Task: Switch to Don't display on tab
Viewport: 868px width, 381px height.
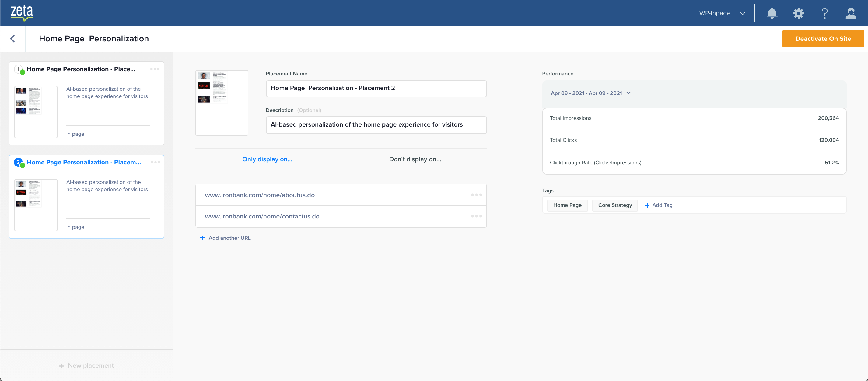Action: pyautogui.click(x=415, y=159)
